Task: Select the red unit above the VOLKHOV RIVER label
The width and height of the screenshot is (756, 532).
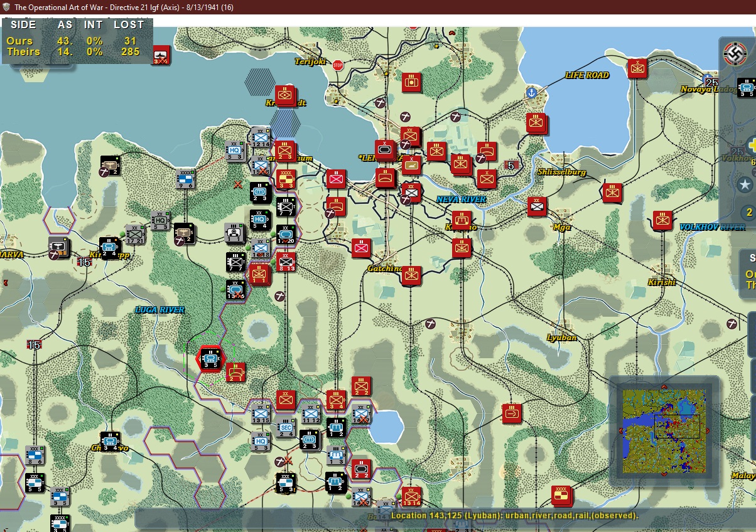Action: tap(662, 220)
